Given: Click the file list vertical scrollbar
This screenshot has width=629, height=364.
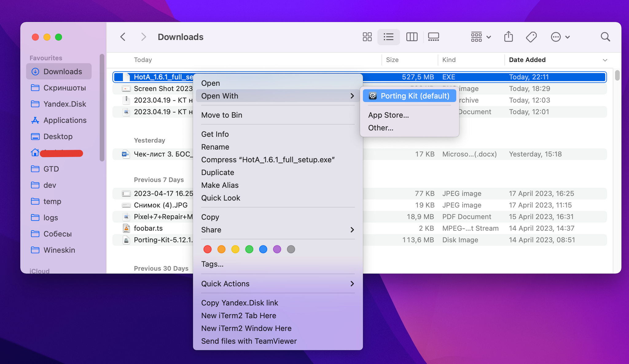Looking at the screenshot, I should click(x=617, y=75).
